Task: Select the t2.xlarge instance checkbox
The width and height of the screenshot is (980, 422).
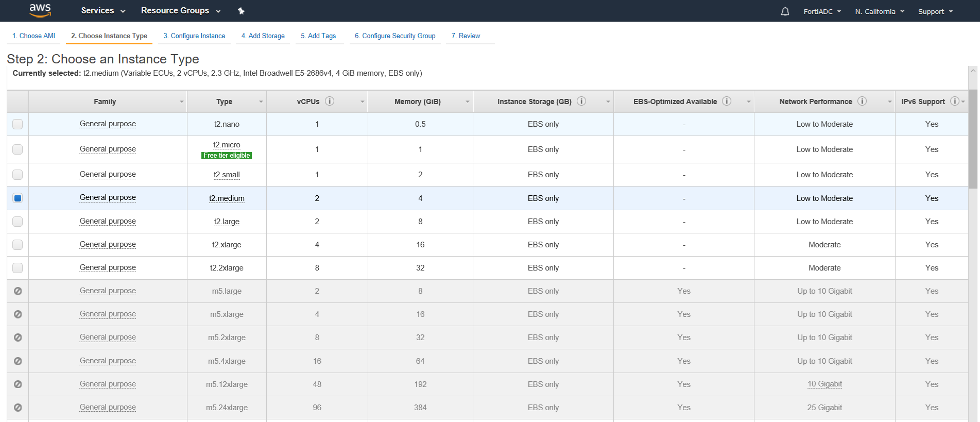Action: click(18, 245)
